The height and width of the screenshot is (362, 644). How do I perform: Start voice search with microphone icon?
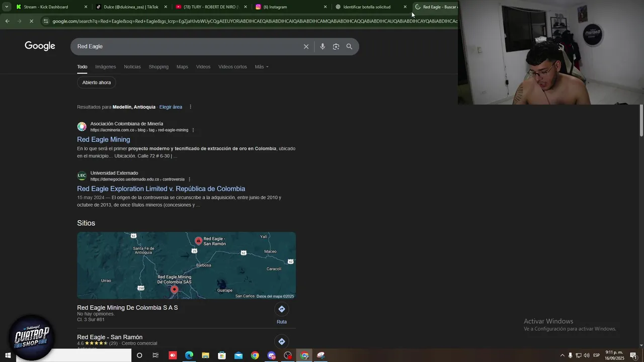coord(323,46)
